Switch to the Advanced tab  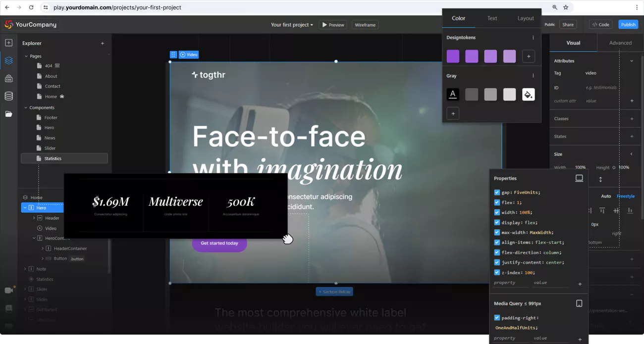coord(620,43)
